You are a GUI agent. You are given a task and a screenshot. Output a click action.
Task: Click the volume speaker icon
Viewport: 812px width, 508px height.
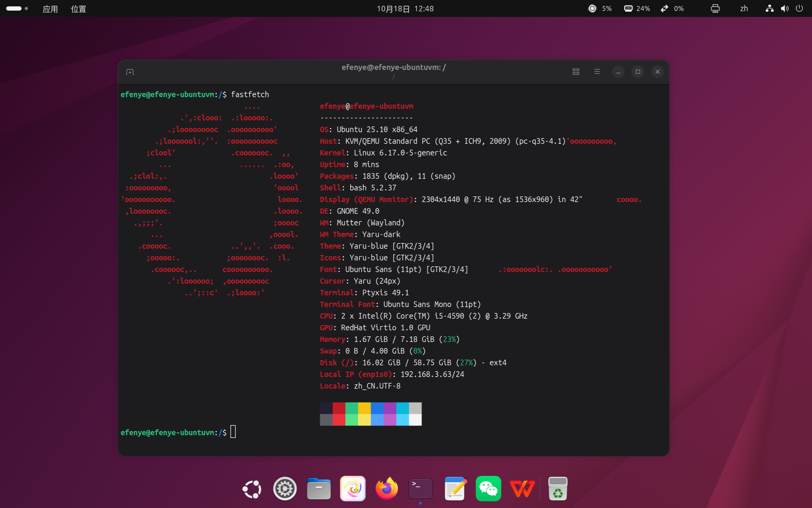pyautogui.click(x=785, y=8)
